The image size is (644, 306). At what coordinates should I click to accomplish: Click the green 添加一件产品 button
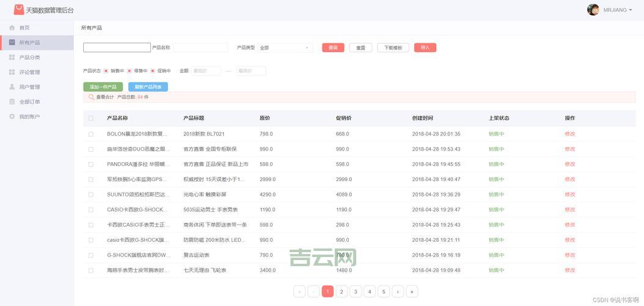[x=103, y=87]
